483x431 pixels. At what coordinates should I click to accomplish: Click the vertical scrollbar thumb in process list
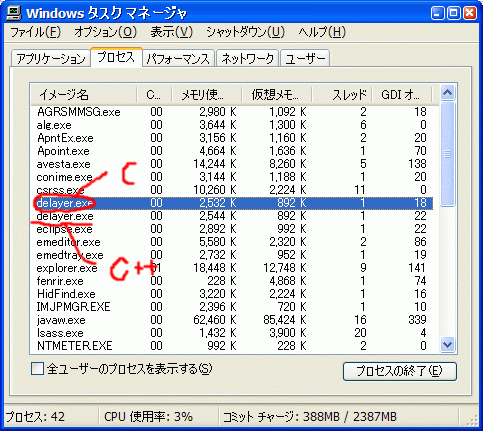pyautogui.click(x=447, y=154)
